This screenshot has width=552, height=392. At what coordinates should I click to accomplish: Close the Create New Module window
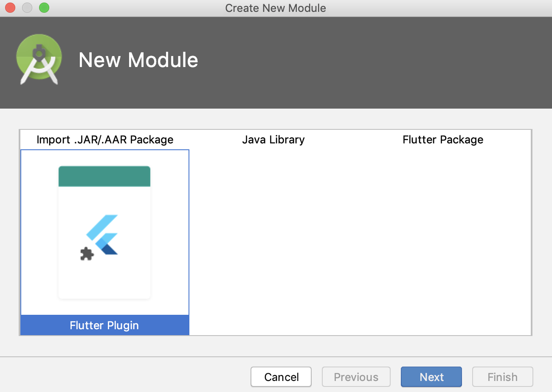click(x=10, y=8)
